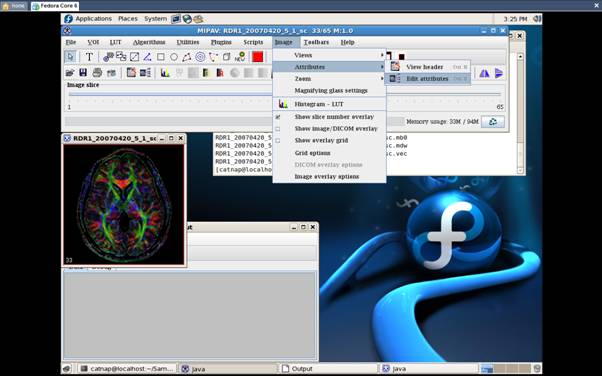Click the terminal scrollbar down arrow
The height and width of the screenshot is (376, 602).
coord(520,170)
